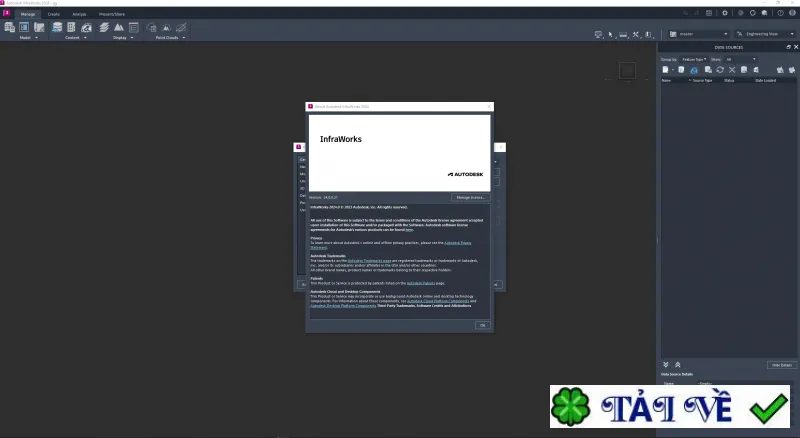This screenshot has width=800, height=438.
Task: Click the add database data source icon
Action: coord(681,69)
